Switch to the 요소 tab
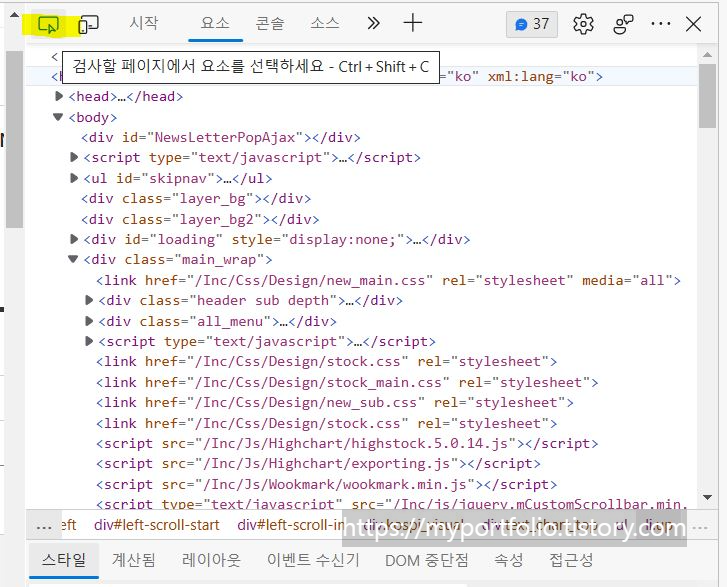Viewport: 727px width, 587px height. [215, 23]
